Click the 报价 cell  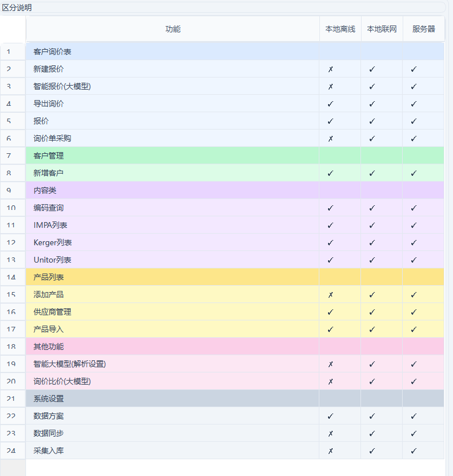tap(172, 121)
